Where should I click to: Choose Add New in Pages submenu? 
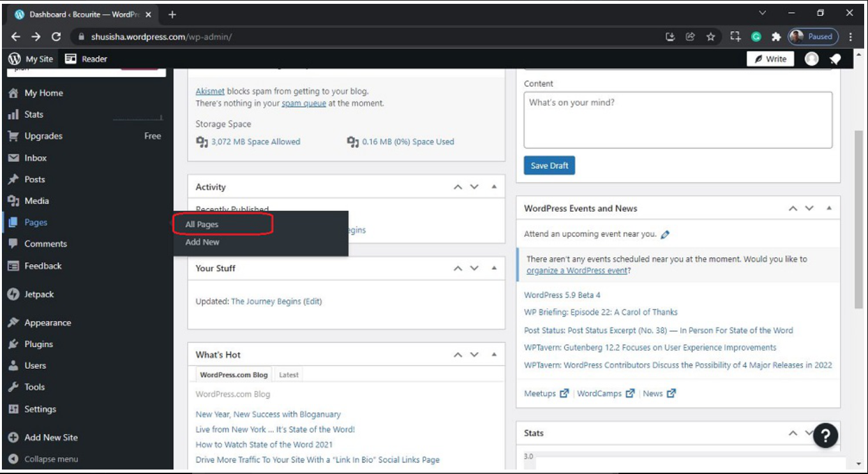202,242
